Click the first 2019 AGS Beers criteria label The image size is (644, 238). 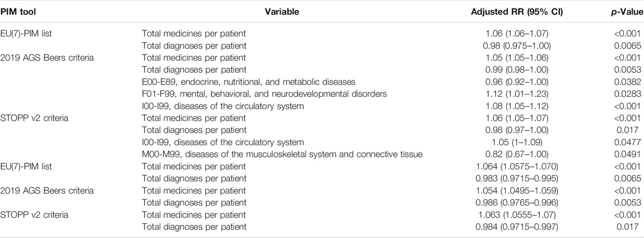pos(47,58)
